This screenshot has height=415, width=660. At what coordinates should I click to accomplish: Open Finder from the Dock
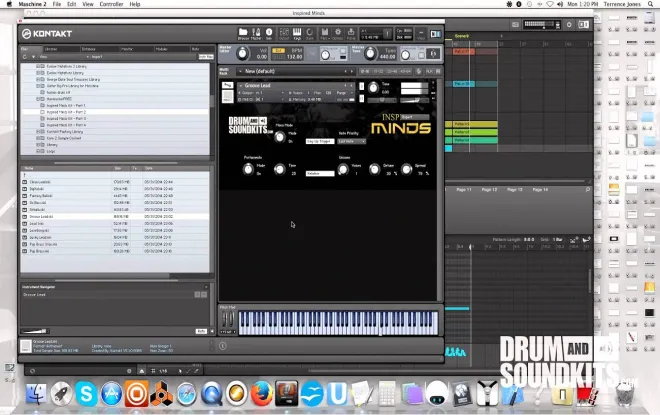pyautogui.click(x=37, y=394)
